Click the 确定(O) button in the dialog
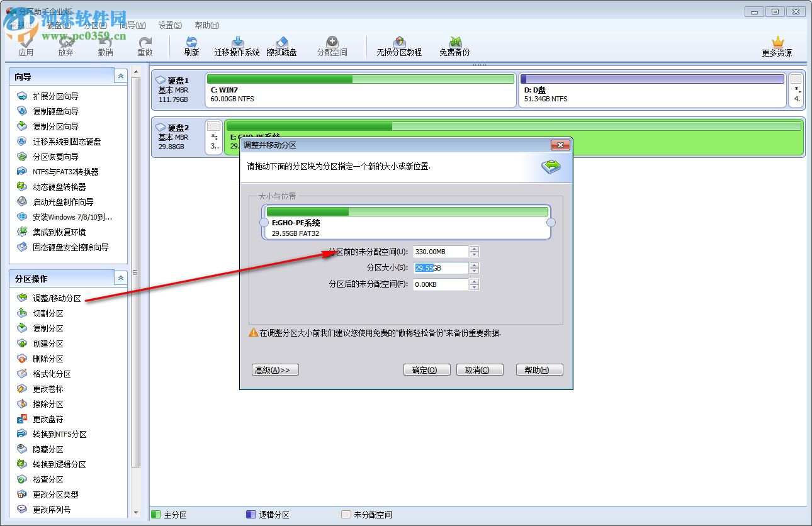The image size is (812, 526). click(x=427, y=369)
